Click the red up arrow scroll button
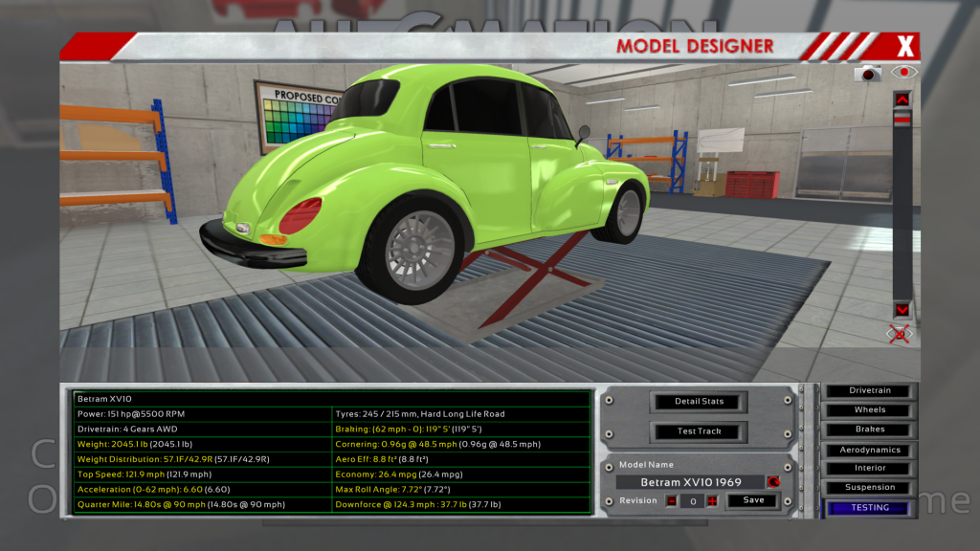Image resolution: width=980 pixels, height=551 pixels. (902, 99)
